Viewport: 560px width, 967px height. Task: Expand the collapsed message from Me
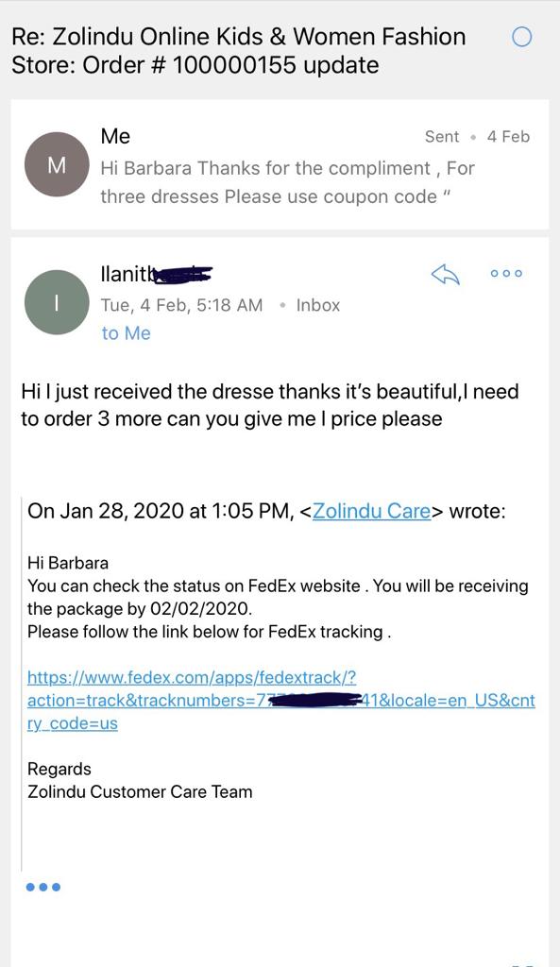pos(280,164)
